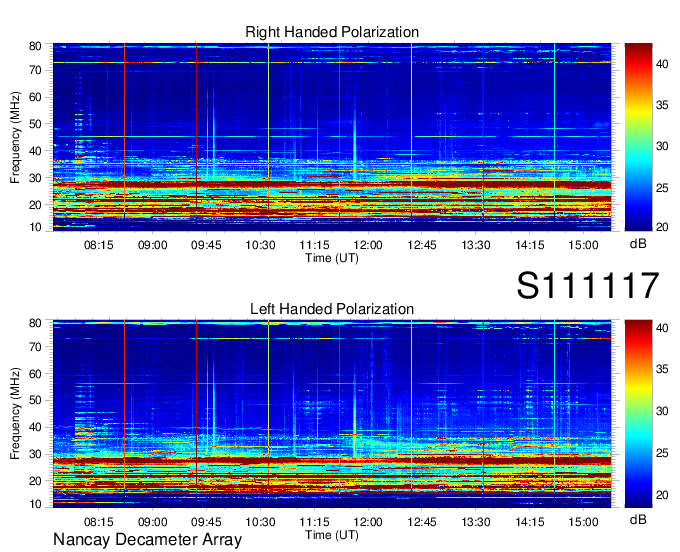The width and height of the screenshot is (680, 552).
Task: Click inside the Right Handed Polarization spectrogram
Action: pyautogui.click(x=332, y=137)
